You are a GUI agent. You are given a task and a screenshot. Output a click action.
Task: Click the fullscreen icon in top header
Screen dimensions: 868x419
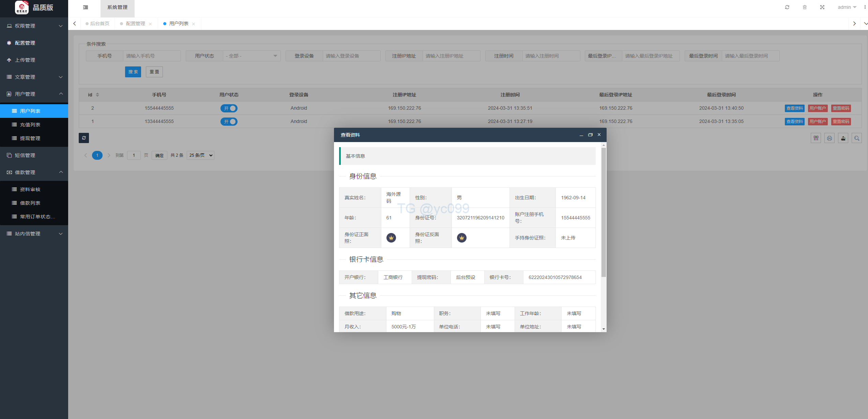(822, 7)
